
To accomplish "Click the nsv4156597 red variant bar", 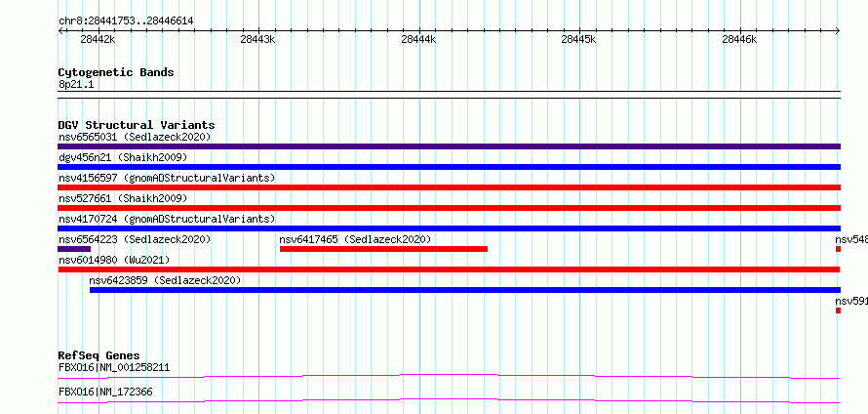I will click(x=449, y=187).
